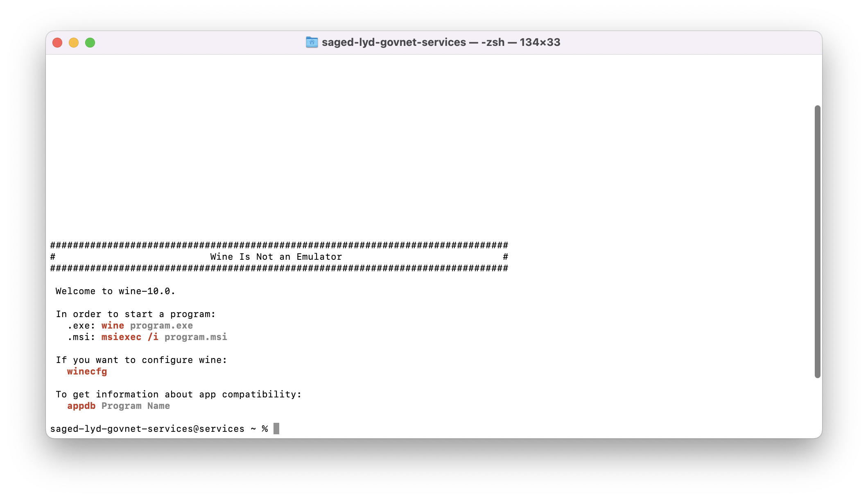This screenshot has width=868, height=499.
Task: Click the home folder icon in title bar
Action: tap(312, 42)
